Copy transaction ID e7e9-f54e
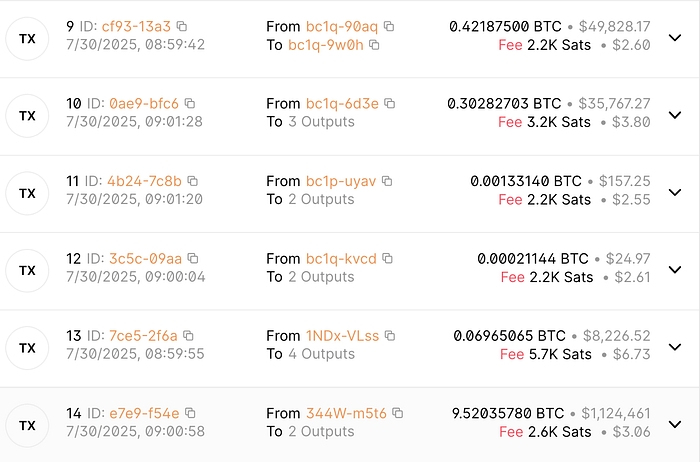Viewport: 700px width, 462px height. coord(190,413)
